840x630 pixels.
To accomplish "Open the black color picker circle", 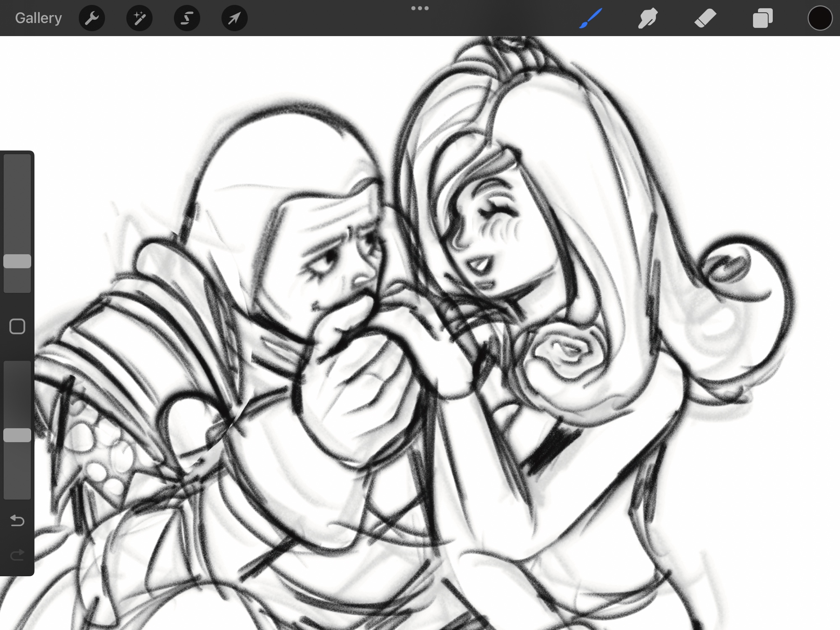I will coord(819,18).
